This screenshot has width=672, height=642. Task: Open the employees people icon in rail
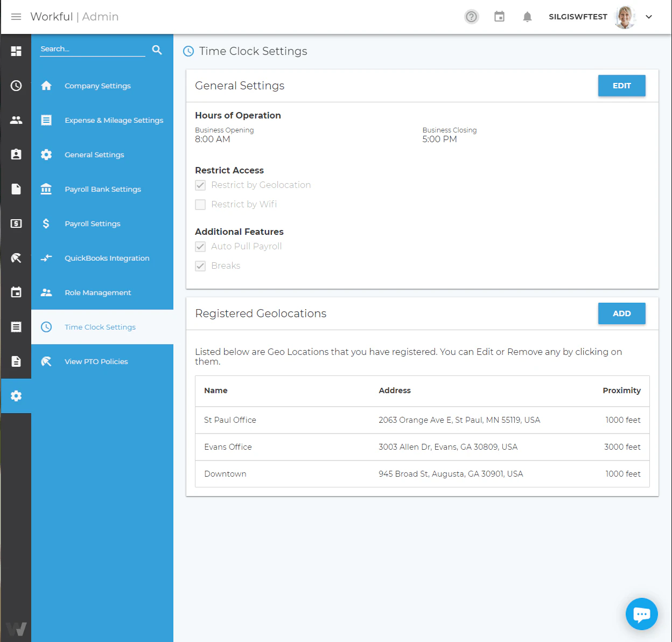(16, 120)
